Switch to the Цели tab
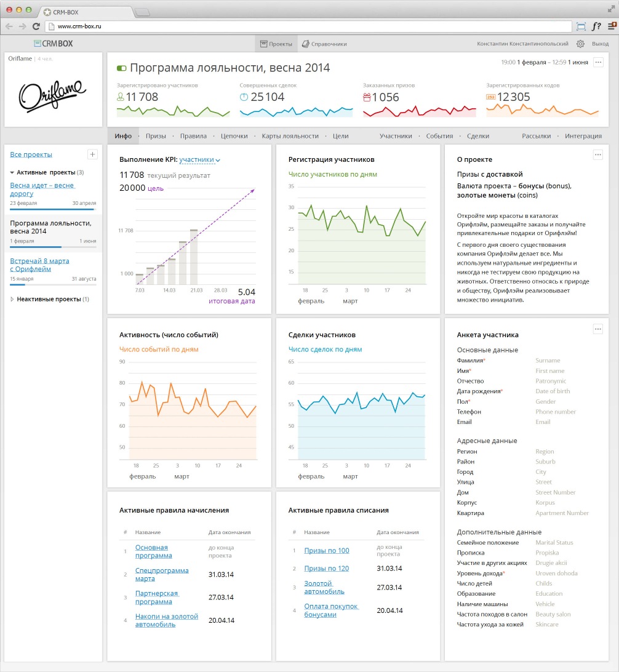This screenshot has height=672, width=619. click(x=340, y=136)
